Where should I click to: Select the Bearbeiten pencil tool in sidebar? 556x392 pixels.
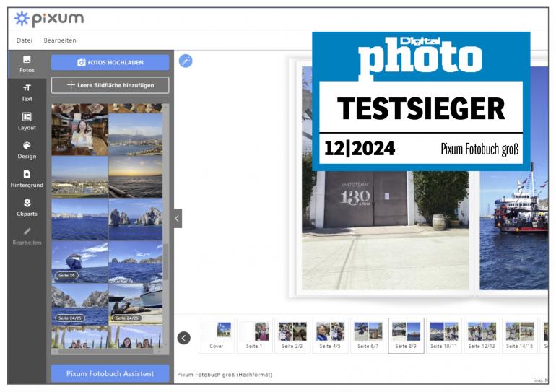pos(27,236)
